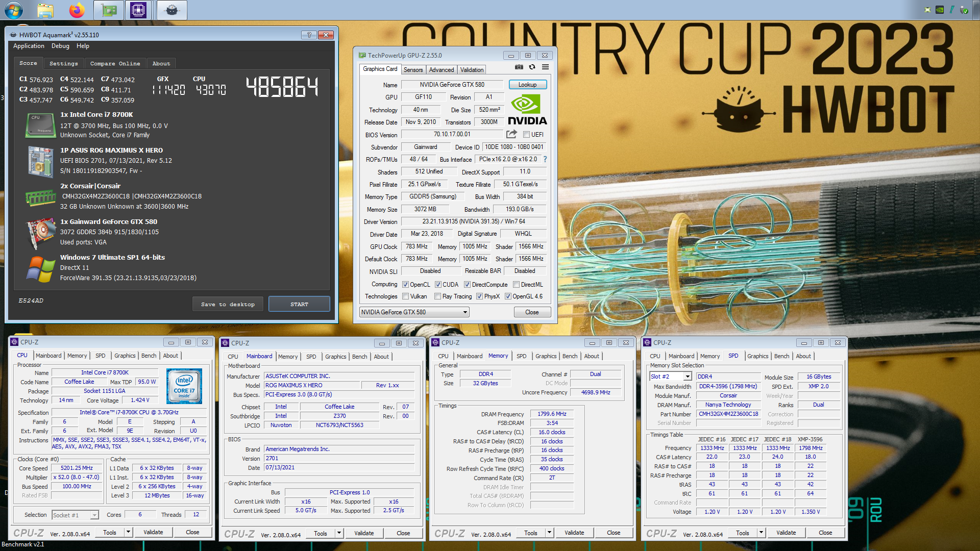
Task: Toggle the OpenGL 4.6 checkbox
Action: pyautogui.click(x=508, y=296)
